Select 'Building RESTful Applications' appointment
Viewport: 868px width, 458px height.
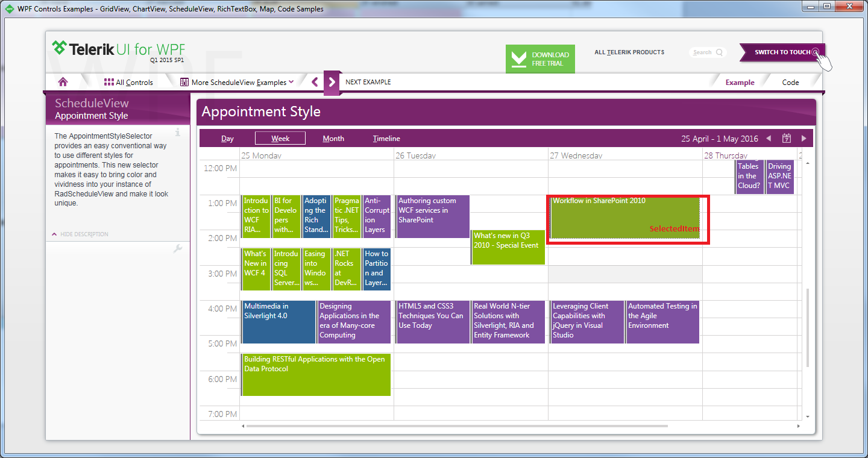(316, 375)
